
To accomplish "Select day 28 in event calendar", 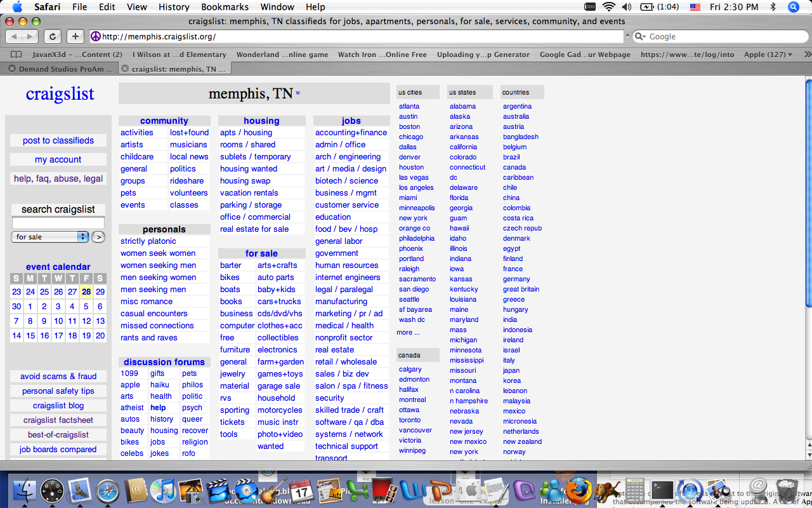I will point(86,291).
